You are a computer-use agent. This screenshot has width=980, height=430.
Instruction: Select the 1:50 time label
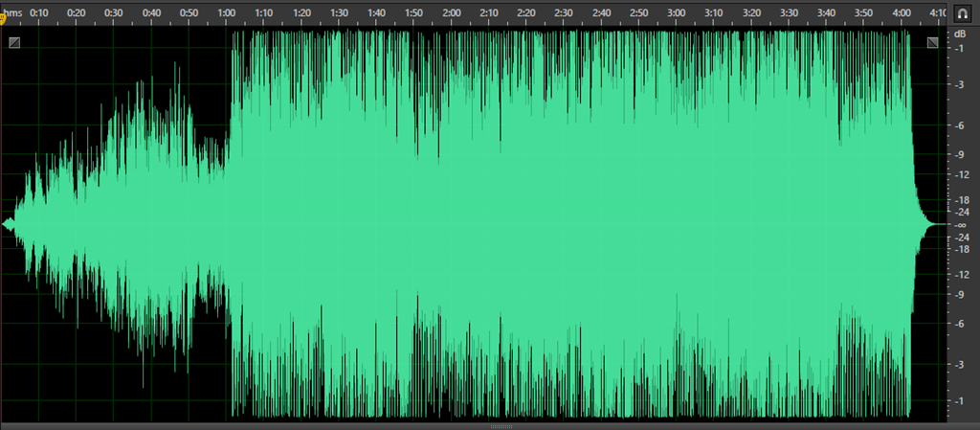(414, 12)
